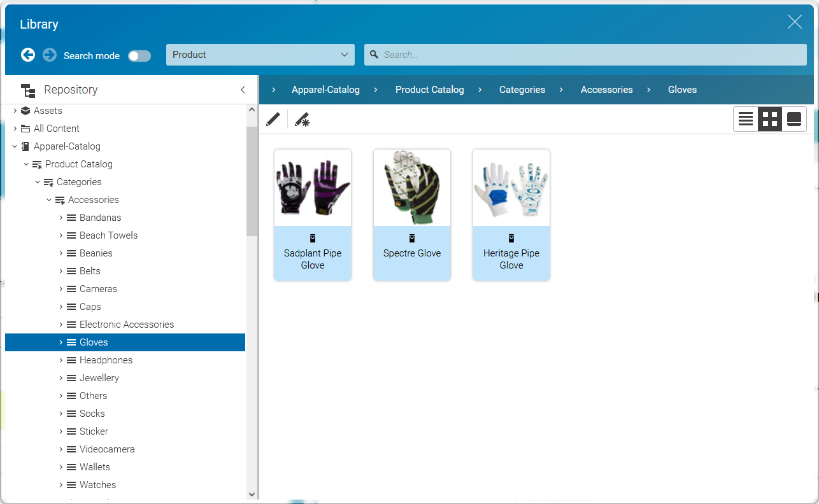
Task: Select the Edit pencil icon in toolbar
Action: click(x=273, y=119)
